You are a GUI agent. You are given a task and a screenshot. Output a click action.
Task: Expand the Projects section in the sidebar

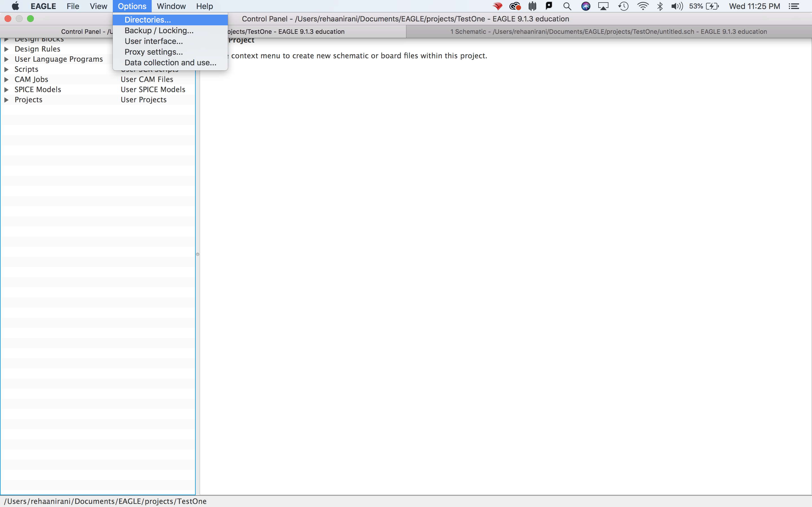[7, 100]
